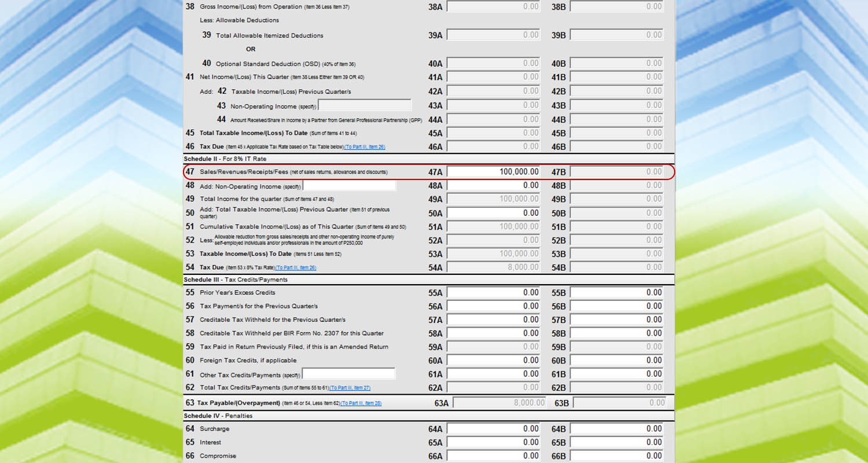Click the 65A Interest field
Screen dimensions: 868x463
click(494, 442)
